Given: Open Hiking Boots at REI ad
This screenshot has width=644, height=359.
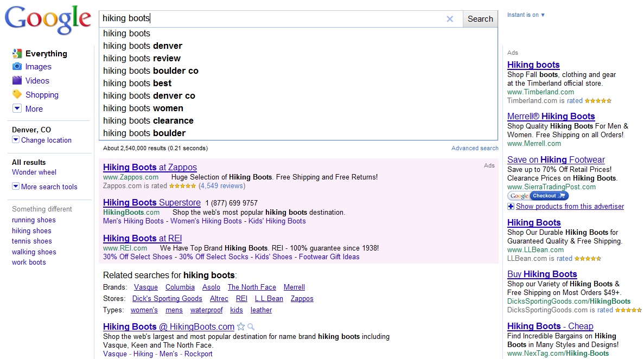Looking at the screenshot, I should pyautogui.click(x=142, y=238).
